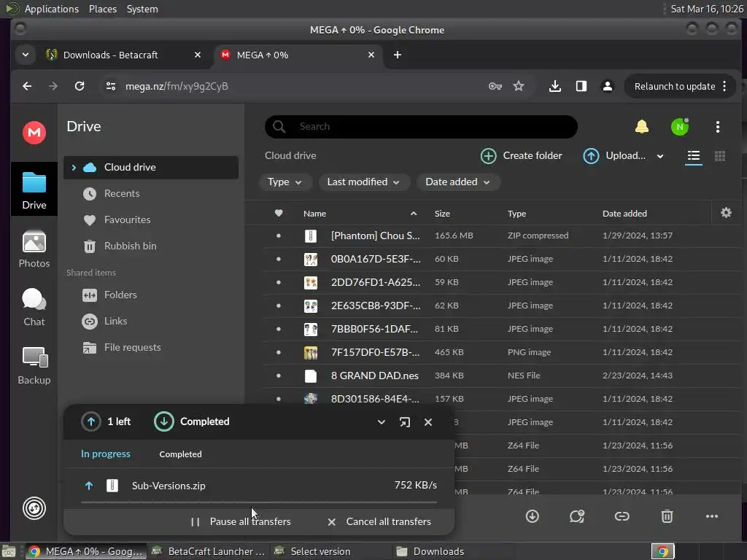Open more actions ellipsis in action bar
Viewport: 747px width, 560px height.
click(712, 516)
